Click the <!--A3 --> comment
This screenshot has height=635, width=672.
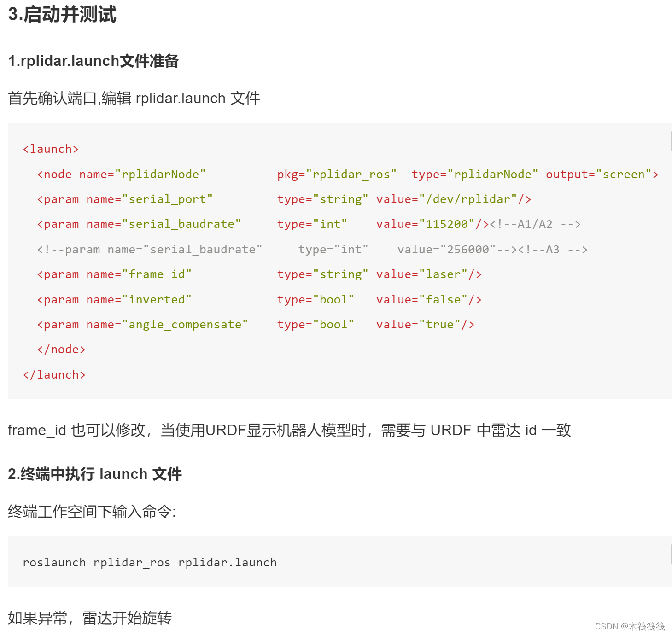[x=553, y=250]
